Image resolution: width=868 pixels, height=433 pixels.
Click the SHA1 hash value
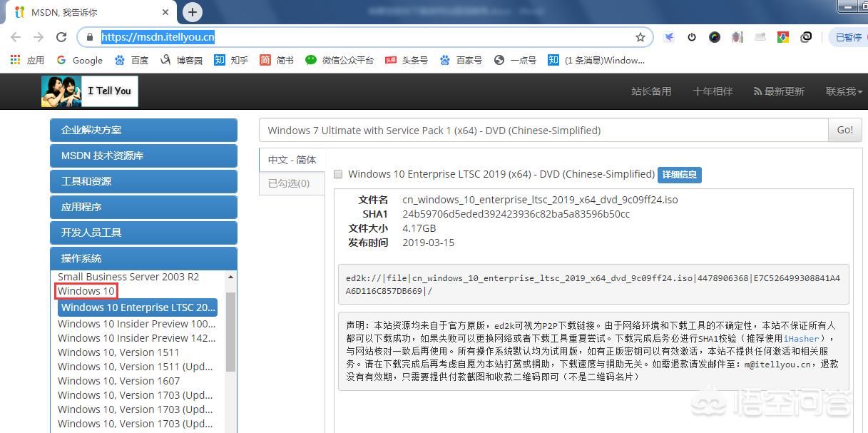click(516, 214)
